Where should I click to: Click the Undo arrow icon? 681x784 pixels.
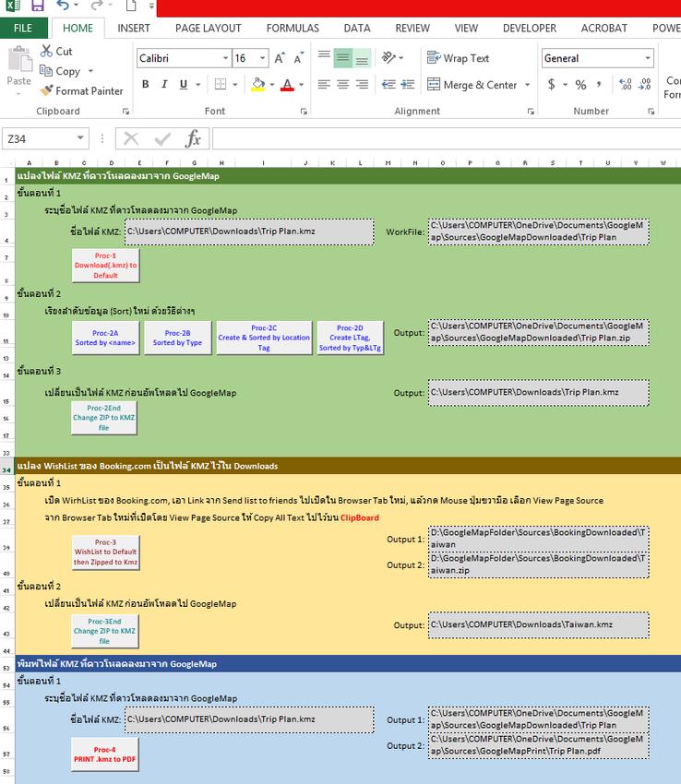point(63,6)
